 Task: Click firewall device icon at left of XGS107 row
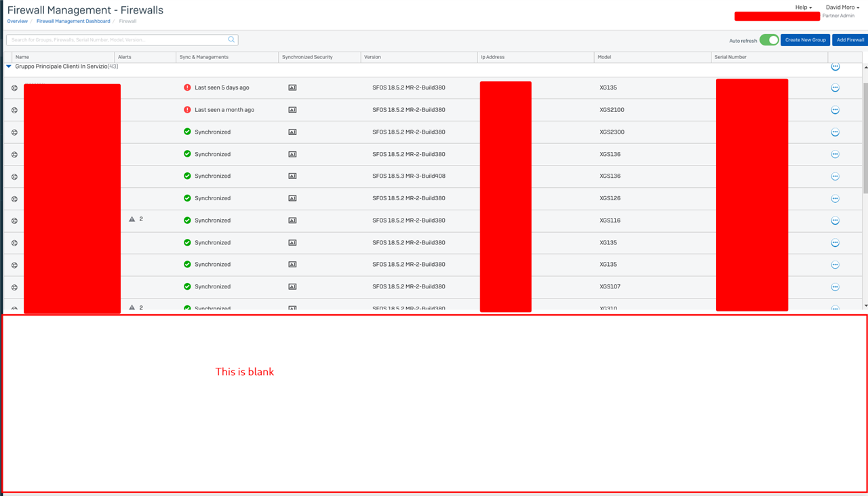point(14,287)
